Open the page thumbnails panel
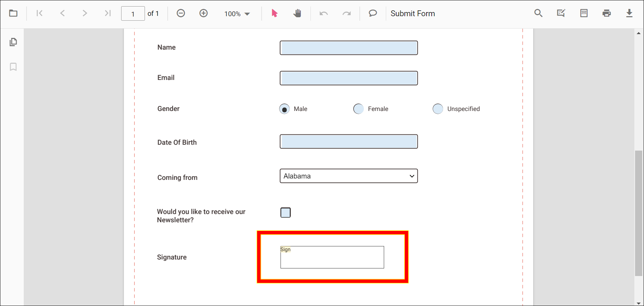This screenshot has width=644, height=306. pyautogui.click(x=13, y=42)
